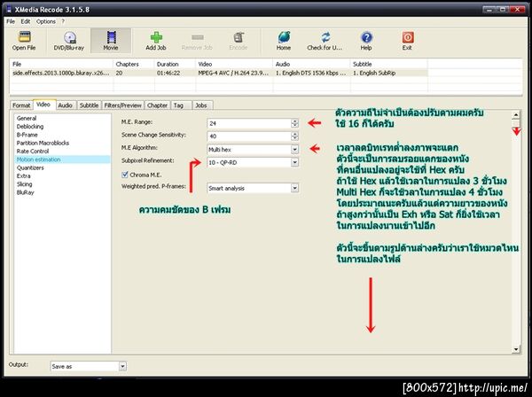Screen dimensions: 532x397
Task: Toggle the Chroma M.E. checkbox
Action: pyautogui.click(x=125, y=175)
